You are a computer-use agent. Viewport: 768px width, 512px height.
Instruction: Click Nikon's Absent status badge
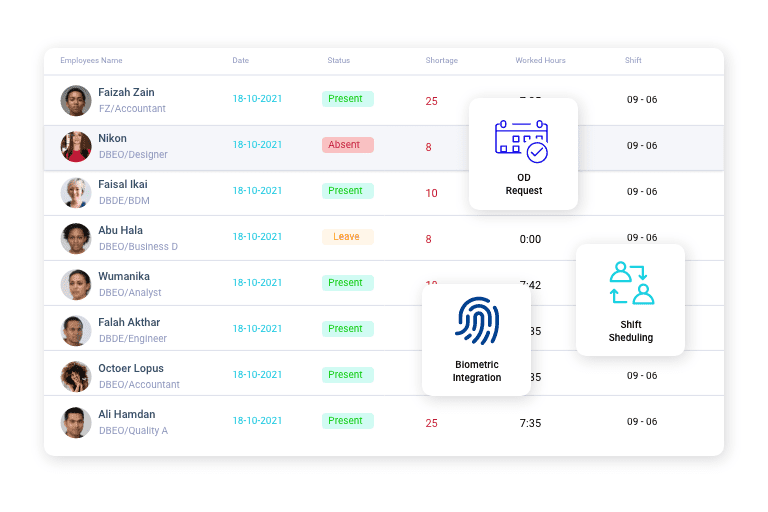[348, 145]
